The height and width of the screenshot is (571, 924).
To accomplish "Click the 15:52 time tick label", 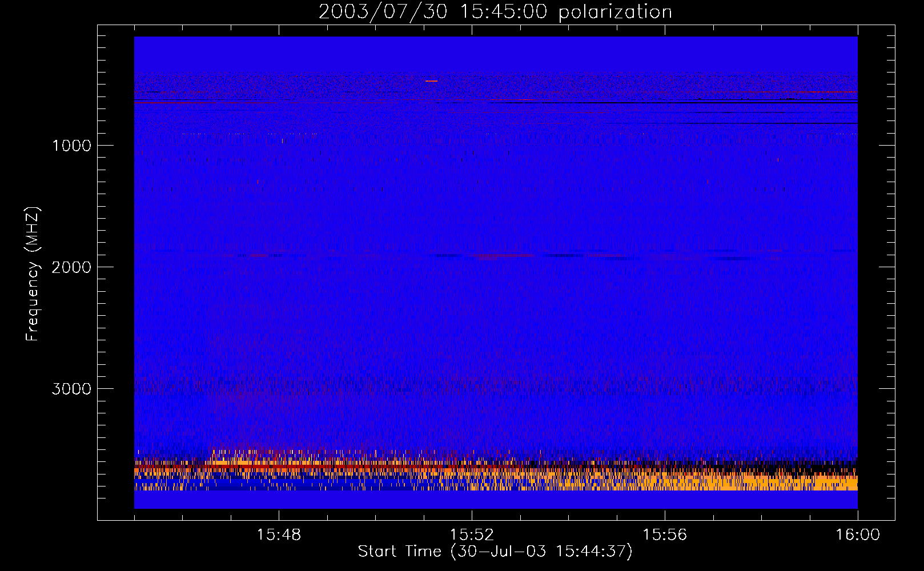I will click(x=472, y=535).
